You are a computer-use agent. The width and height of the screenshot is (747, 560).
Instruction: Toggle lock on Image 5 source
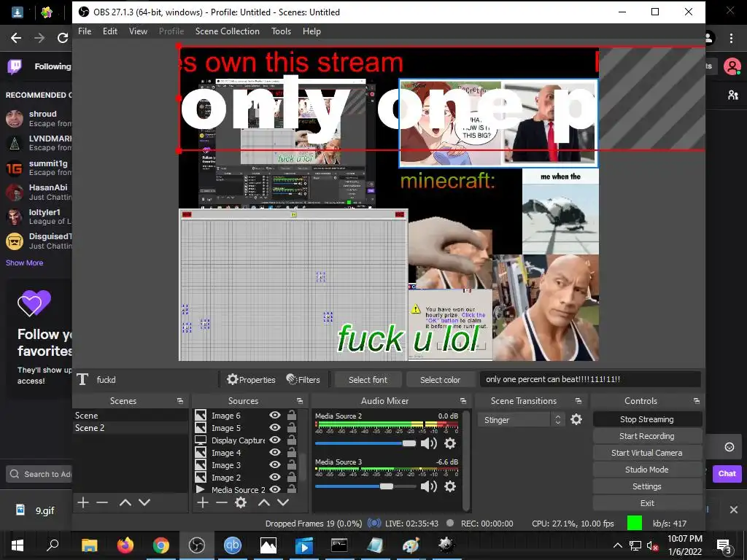click(x=292, y=427)
